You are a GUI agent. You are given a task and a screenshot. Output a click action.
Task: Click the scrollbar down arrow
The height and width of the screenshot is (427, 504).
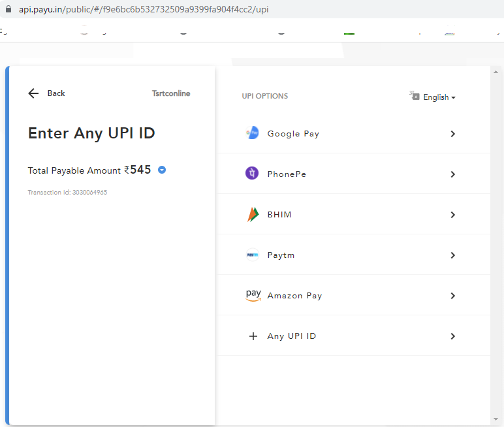496,419
